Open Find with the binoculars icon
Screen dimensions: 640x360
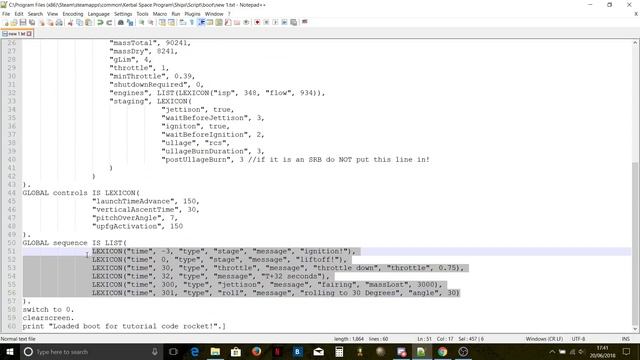[x=121, y=22]
